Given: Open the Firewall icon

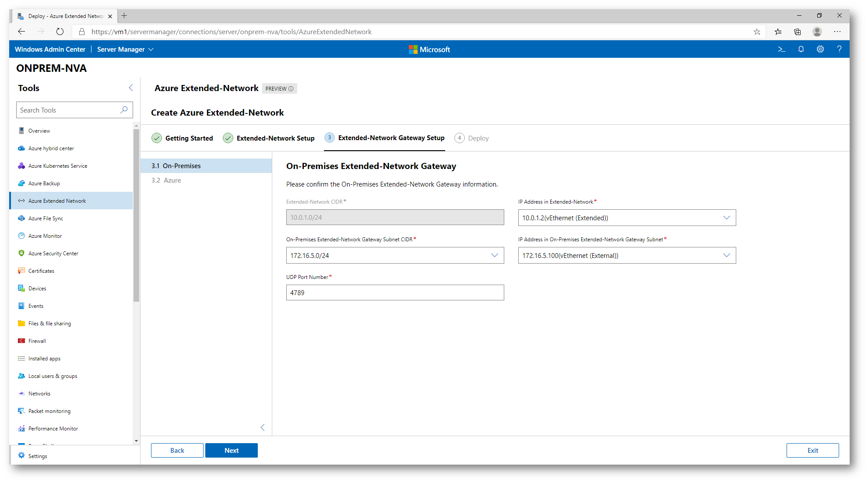Looking at the screenshot, I should 21,341.
